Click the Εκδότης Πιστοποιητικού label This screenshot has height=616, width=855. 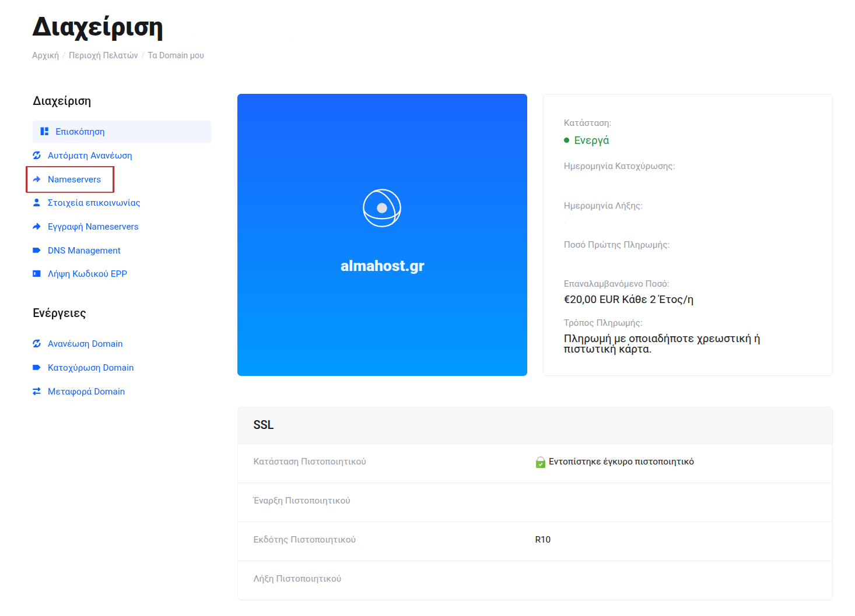[x=304, y=540]
